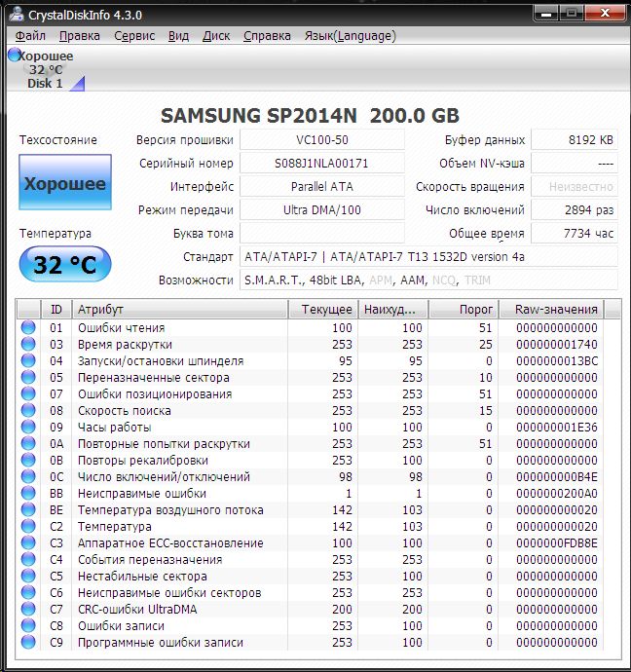Select Disk 1 status tab at top

[46, 69]
